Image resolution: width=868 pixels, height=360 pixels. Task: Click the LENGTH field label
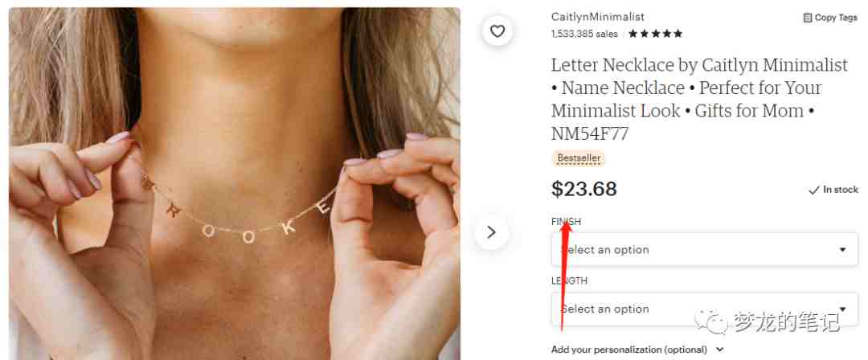[569, 280]
